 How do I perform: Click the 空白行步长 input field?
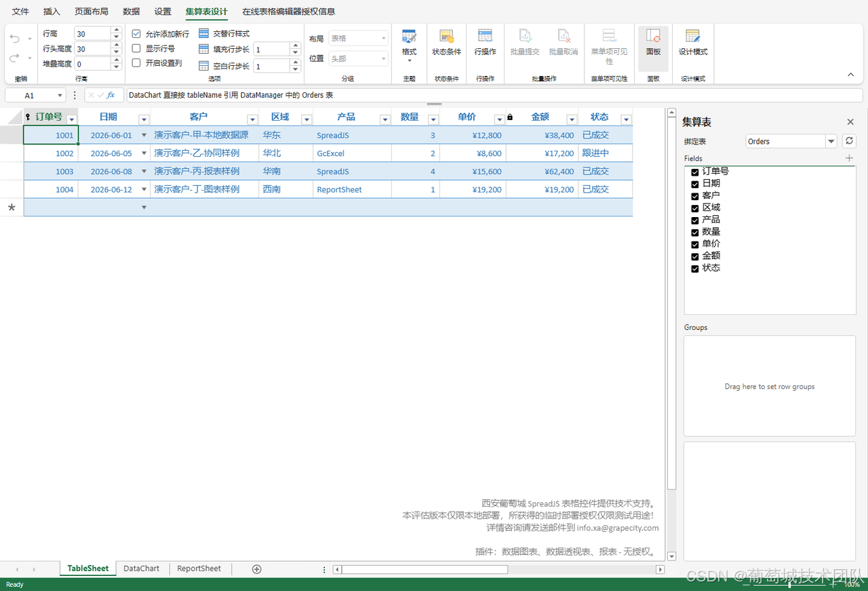coord(272,66)
